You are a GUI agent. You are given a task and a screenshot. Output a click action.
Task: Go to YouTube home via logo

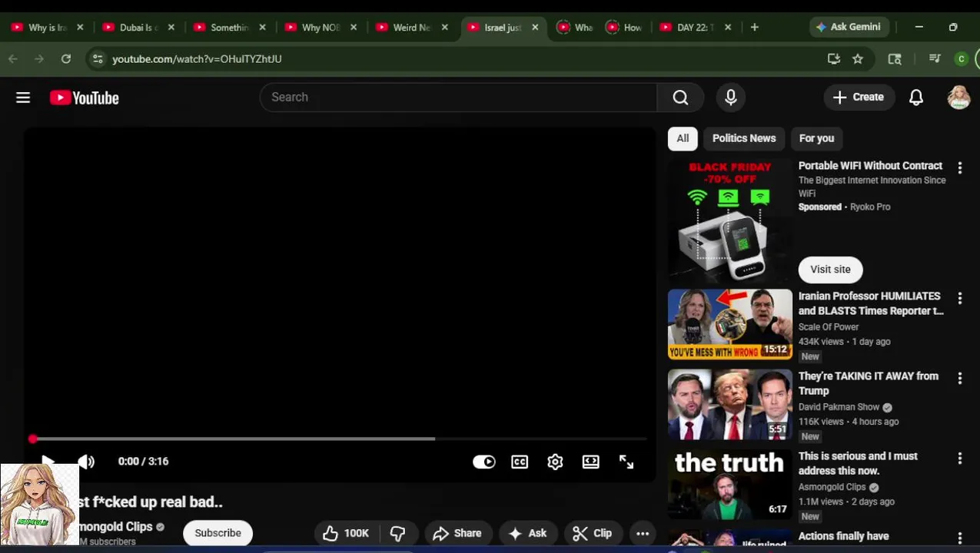coord(85,98)
